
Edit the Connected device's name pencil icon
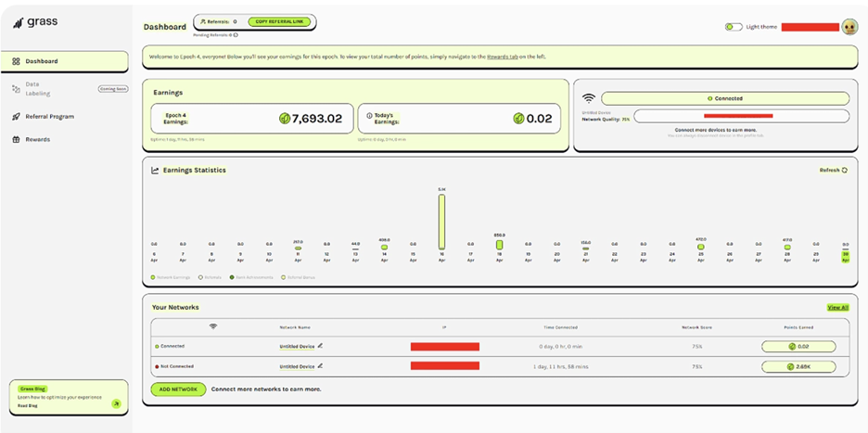[320, 346]
